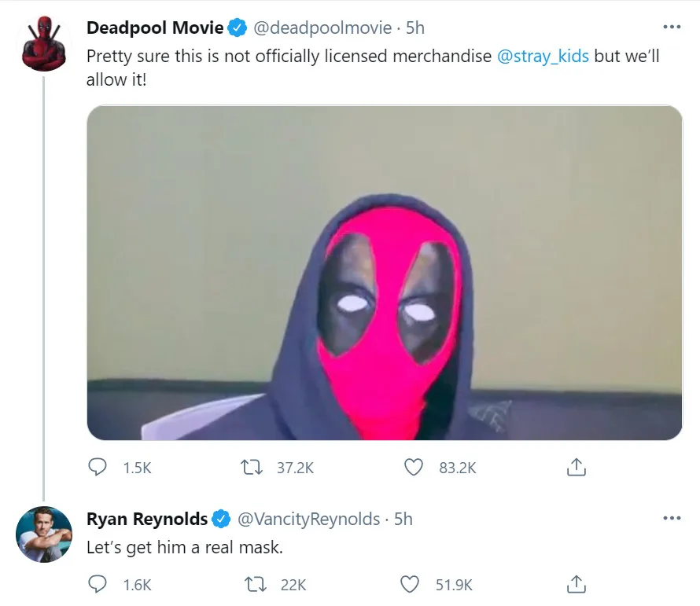Open more options for Ryan Reynolds tweet
This screenshot has height=606, width=700.
671,518
